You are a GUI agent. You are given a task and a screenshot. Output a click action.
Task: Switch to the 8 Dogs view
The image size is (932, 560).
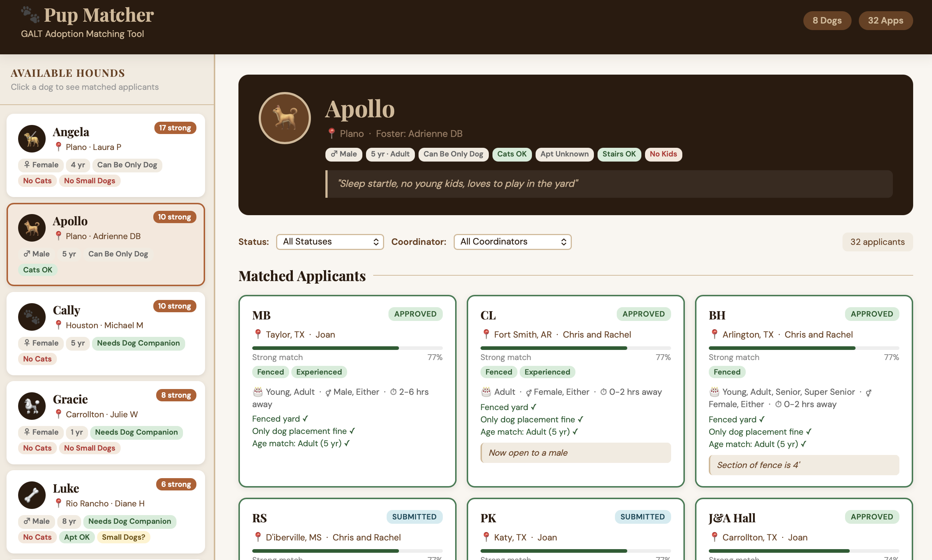[x=827, y=20]
